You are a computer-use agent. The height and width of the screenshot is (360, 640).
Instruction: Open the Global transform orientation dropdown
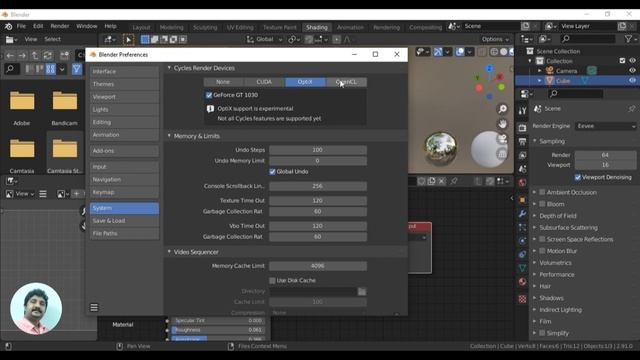264,40
